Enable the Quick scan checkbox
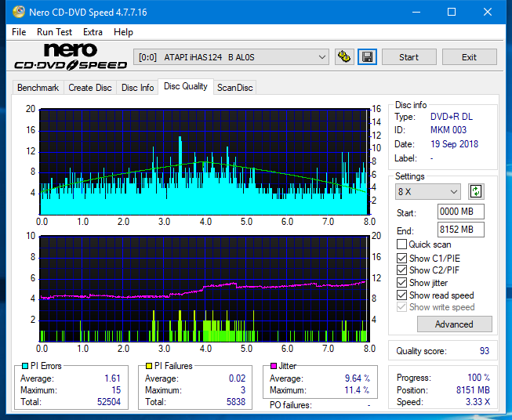 click(x=401, y=244)
